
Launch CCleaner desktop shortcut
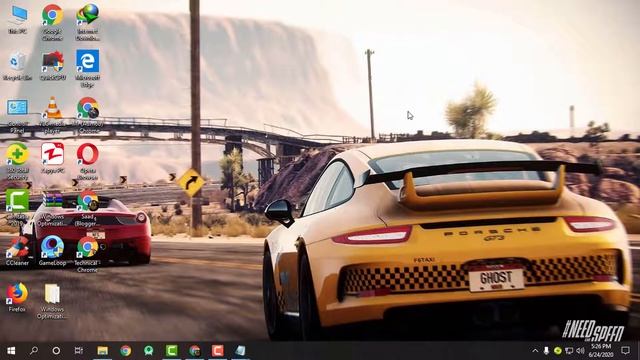point(18,251)
